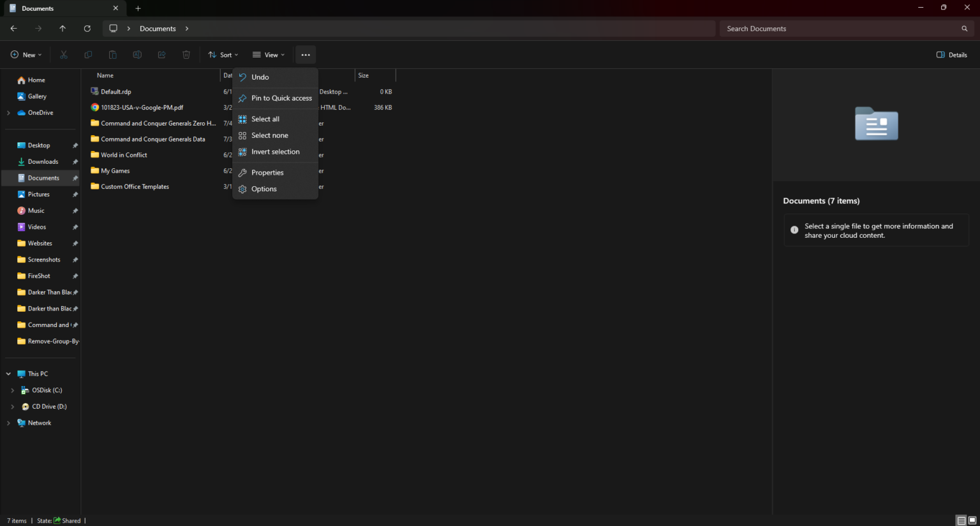Copy using the toolbar Copy icon
The height and width of the screenshot is (526, 980).
click(x=88, y=54)
